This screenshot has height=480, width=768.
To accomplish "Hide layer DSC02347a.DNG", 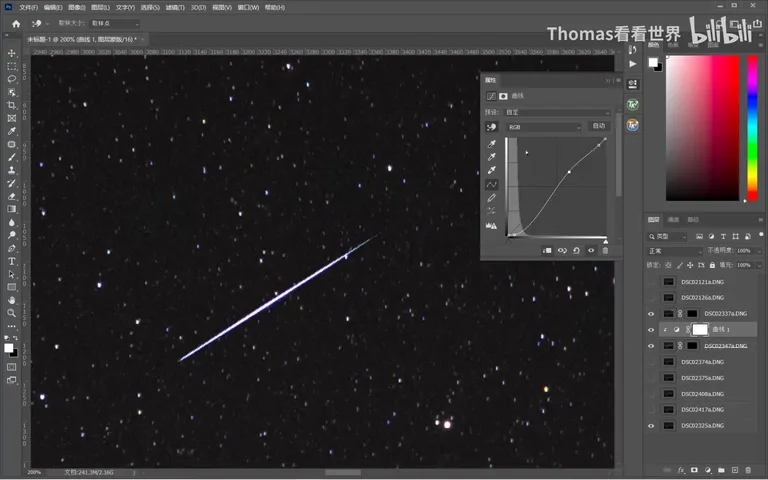I will click(x=651, y=346).
